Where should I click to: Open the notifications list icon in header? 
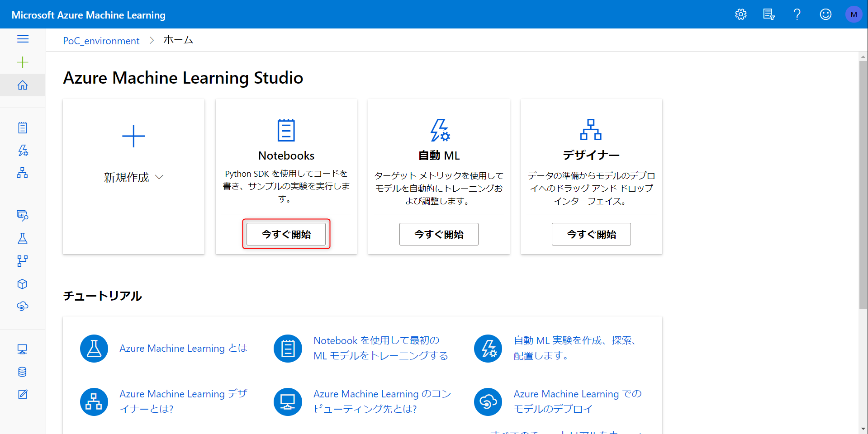click(769, 14)
